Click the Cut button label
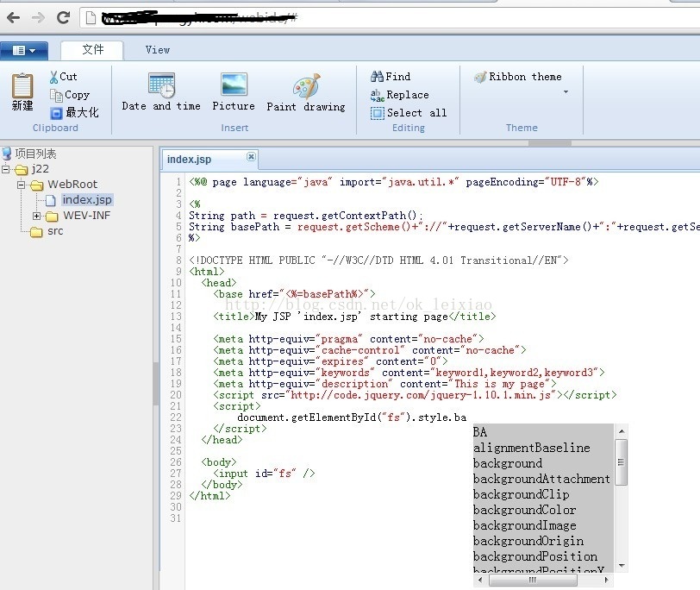This screenshot has height=590, width=700. [68, 77]
